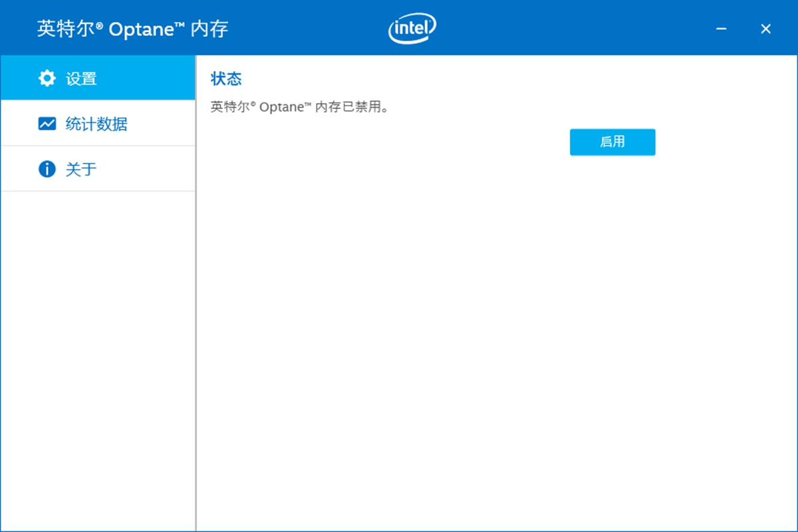Enable Intel Optane memory with 启用 button

(612, 142)
